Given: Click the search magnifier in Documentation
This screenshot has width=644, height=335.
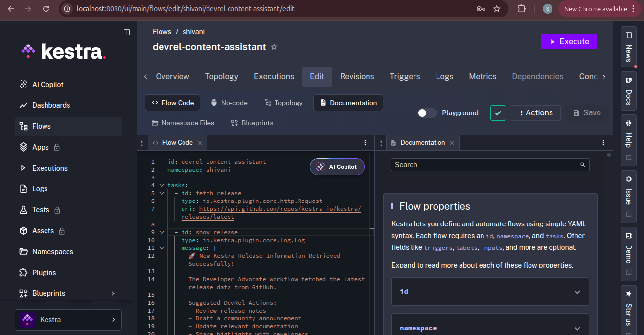Looking at the screenshot, I should 582,165.
